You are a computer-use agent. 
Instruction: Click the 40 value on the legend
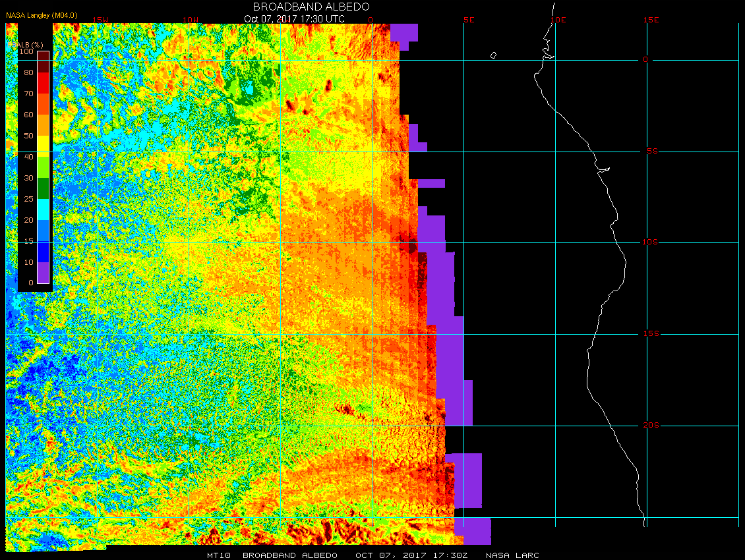pyautogui.click(x=29, y=157)
